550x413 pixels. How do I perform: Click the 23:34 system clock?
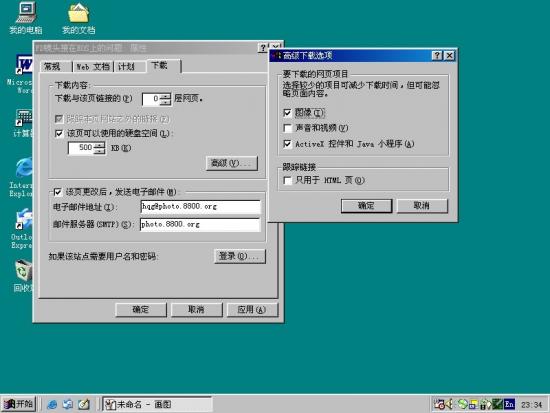[531, 405]
